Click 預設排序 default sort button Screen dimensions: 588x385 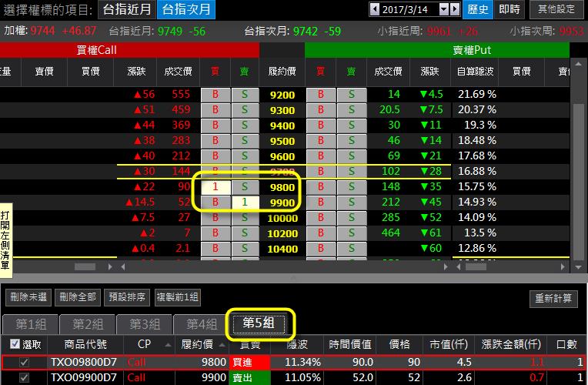click(x=127, y=297)
